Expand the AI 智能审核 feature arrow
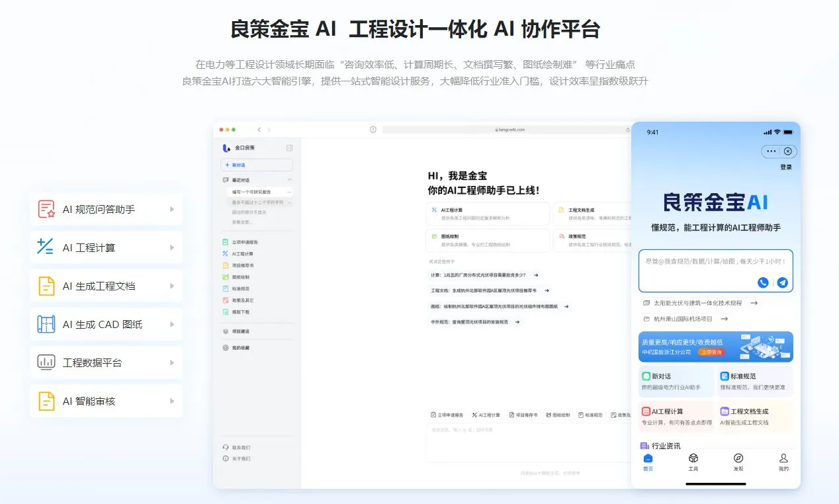Image resolution: width=839 pixels, height=504 pixels. tap(172, 401)
